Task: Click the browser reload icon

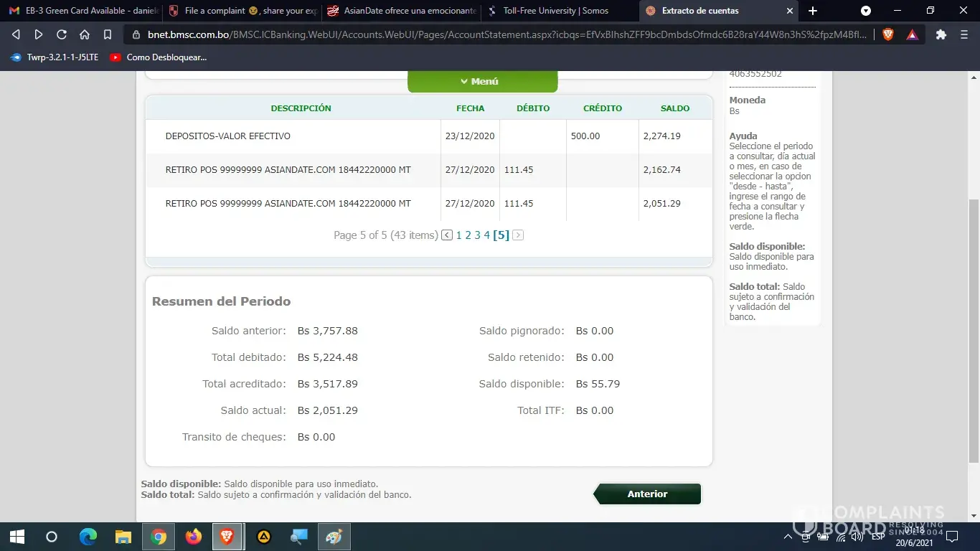Action: [62, 34]
